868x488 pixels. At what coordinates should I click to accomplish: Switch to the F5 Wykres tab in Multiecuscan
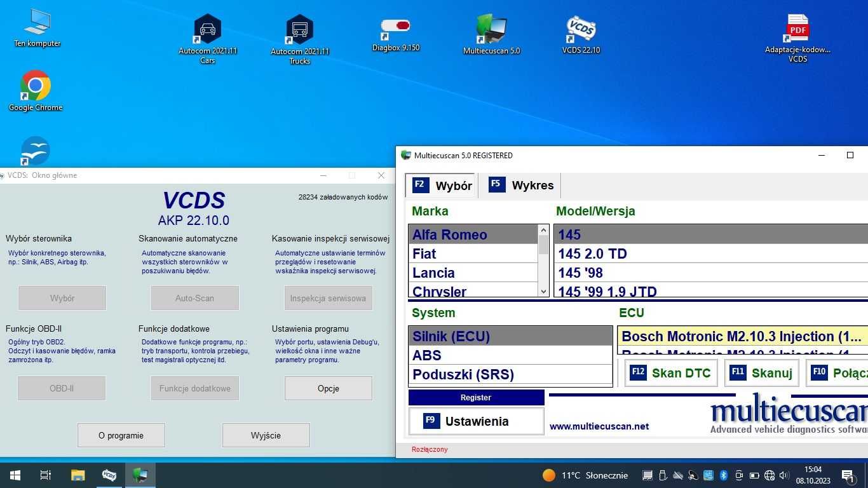[520, 186]
